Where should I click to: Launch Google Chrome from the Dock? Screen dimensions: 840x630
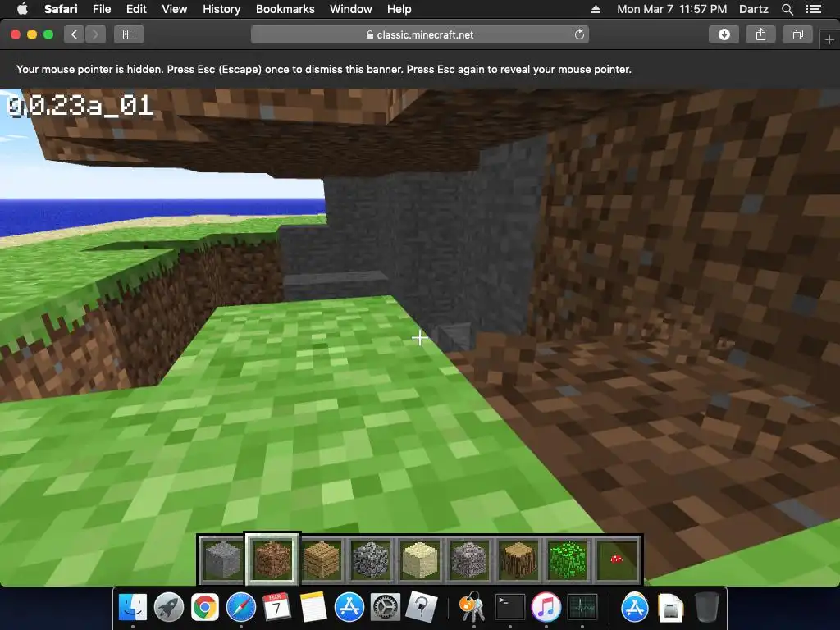[x=205, y=608]
